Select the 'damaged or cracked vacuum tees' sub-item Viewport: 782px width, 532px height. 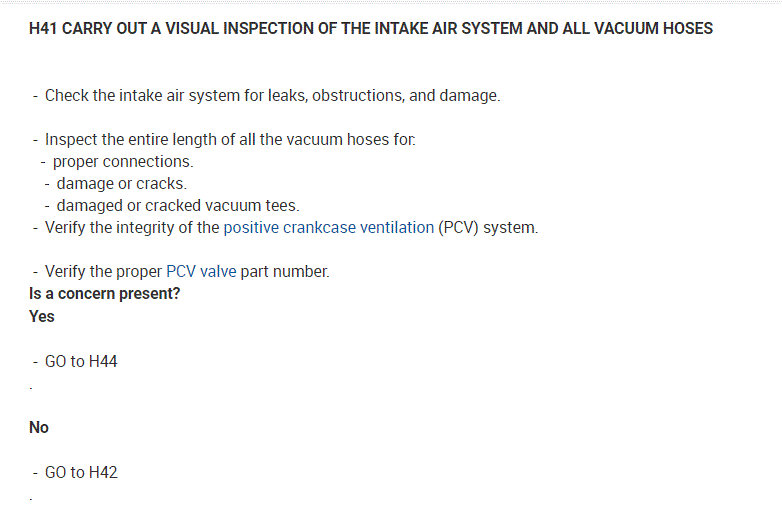[x=177, y=206]
